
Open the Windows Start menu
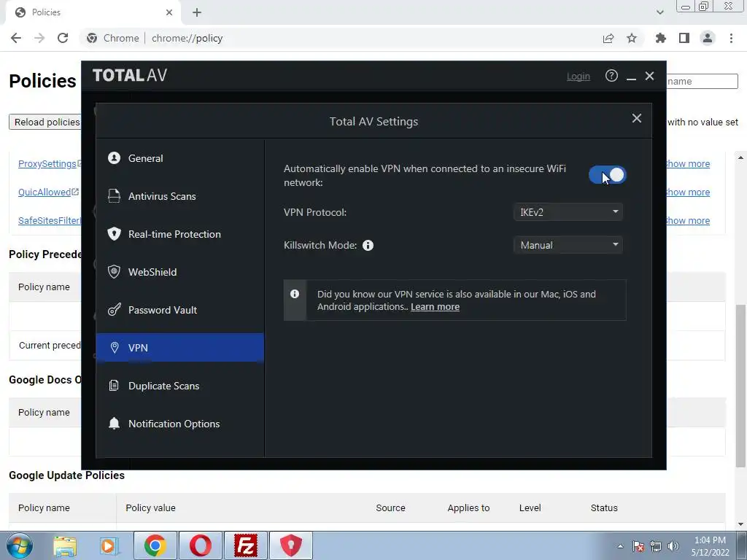pos(20,545)
